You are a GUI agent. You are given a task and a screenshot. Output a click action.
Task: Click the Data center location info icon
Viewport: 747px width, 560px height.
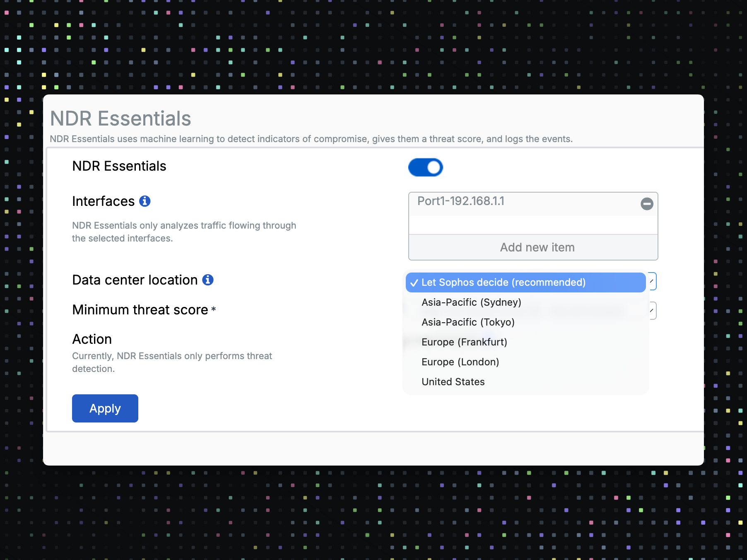tap(208, 280)
